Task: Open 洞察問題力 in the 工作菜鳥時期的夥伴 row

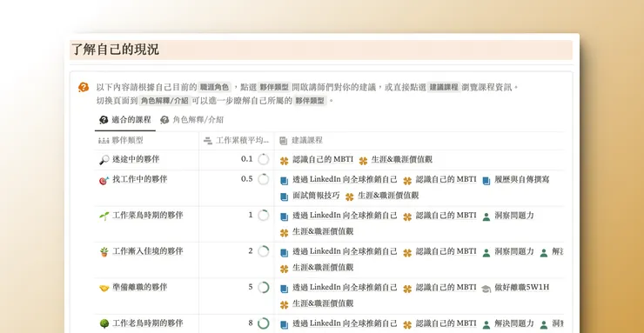Action: [x=514, y=216]
